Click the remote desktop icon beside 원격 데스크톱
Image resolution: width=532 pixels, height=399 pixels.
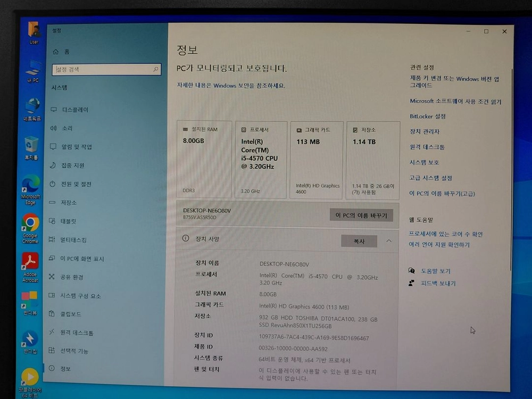click(52, 332)
